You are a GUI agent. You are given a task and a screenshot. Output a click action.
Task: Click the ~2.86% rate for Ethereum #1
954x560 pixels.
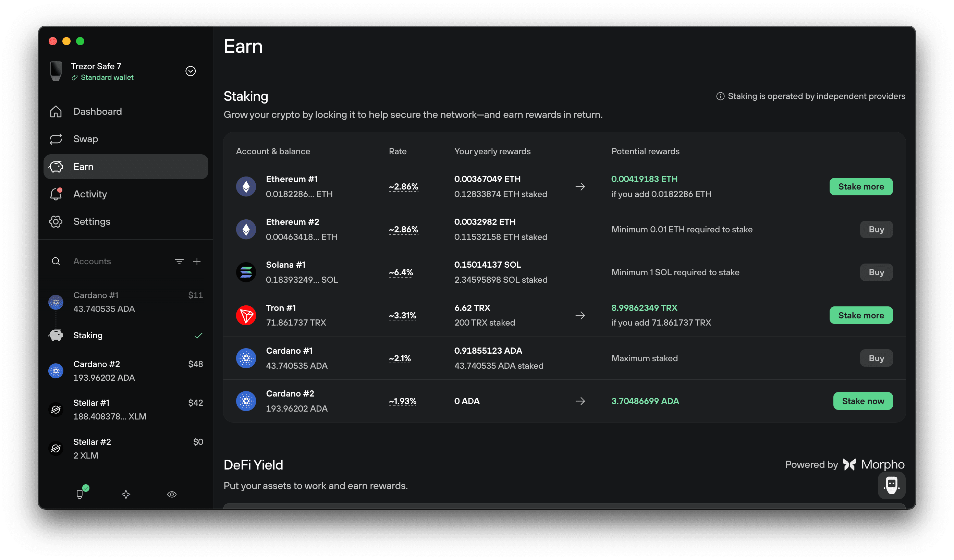coord(404,187)
